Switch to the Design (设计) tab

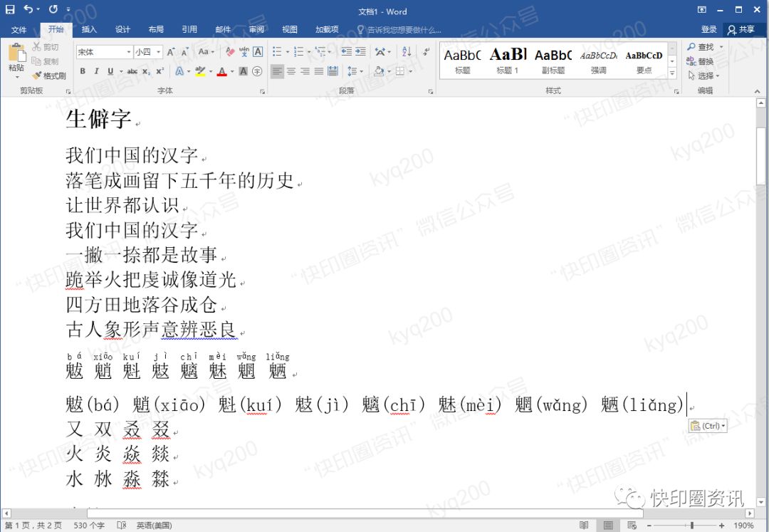point(122,29)
